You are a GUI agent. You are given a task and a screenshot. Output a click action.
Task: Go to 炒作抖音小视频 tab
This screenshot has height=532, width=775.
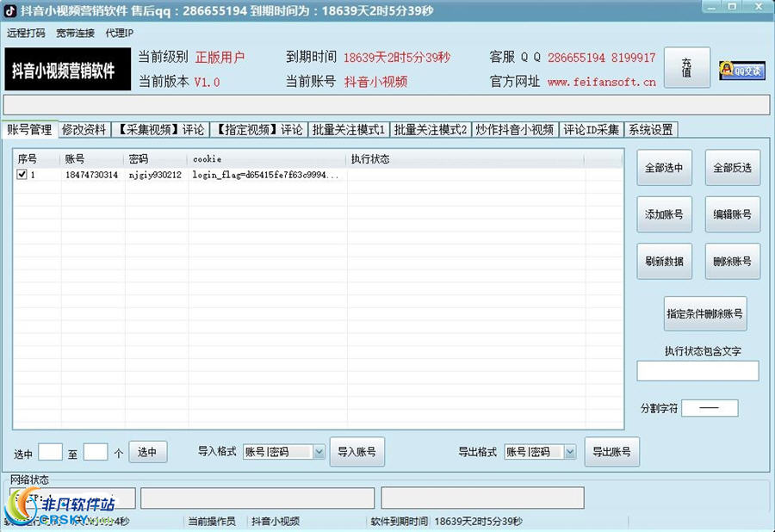(x=515, y=130)
